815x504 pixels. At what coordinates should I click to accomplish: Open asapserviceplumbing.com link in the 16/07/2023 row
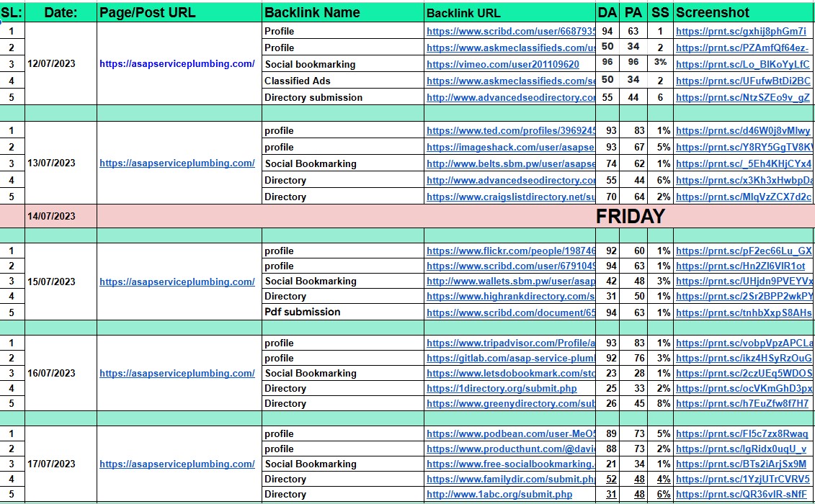click(177, 373)
